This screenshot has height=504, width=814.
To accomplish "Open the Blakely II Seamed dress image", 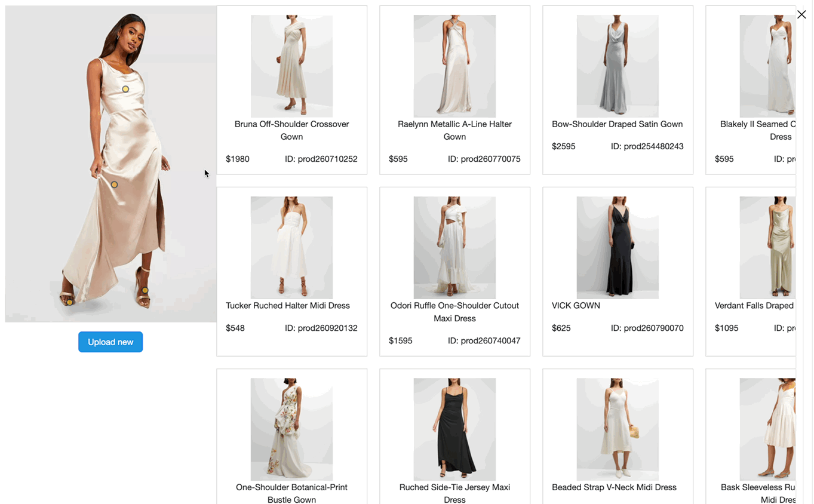I will pyautogui.click(x=767, y=66).
